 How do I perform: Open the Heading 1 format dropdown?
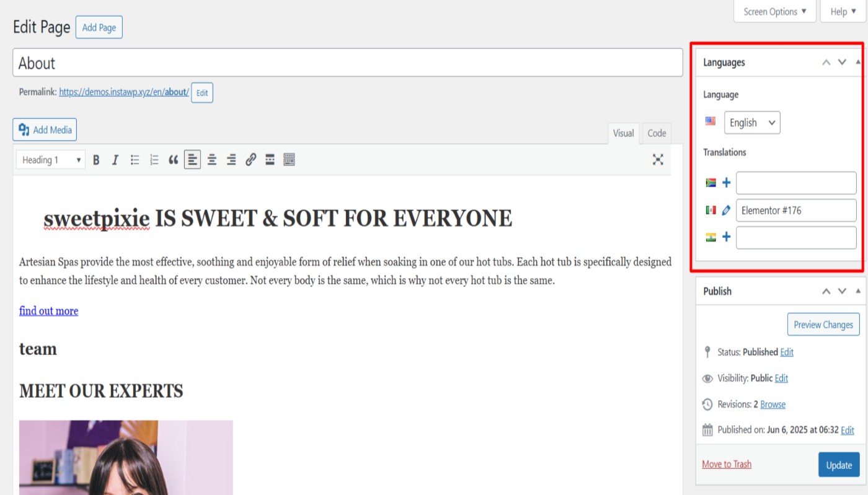[x=50, y=160]
